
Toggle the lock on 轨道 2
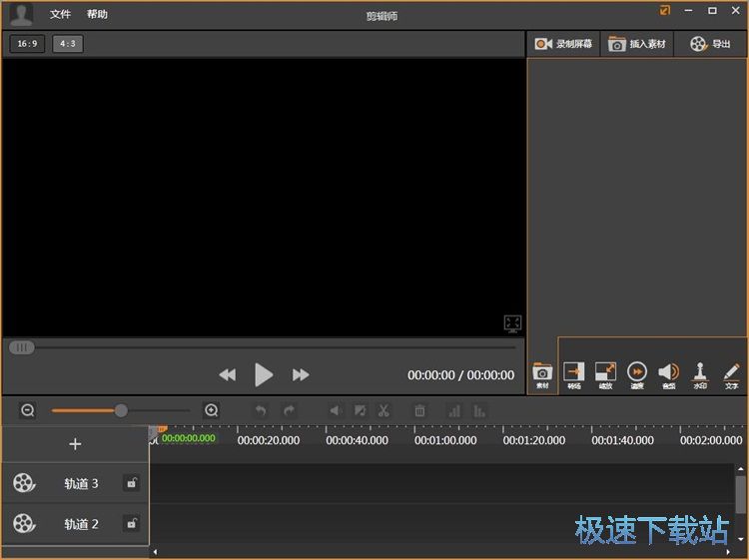click(x=132, y=524)
